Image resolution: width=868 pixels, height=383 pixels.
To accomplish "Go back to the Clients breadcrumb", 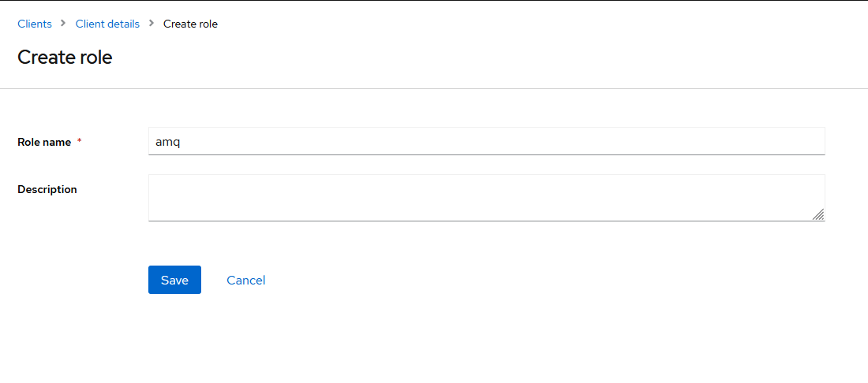I will point(35,24).
